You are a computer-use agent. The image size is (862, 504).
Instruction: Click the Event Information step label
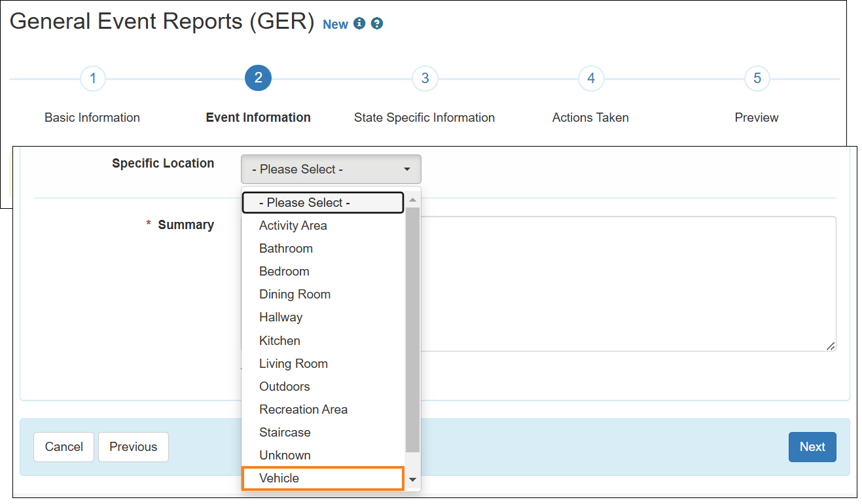(x=259, y=118)
